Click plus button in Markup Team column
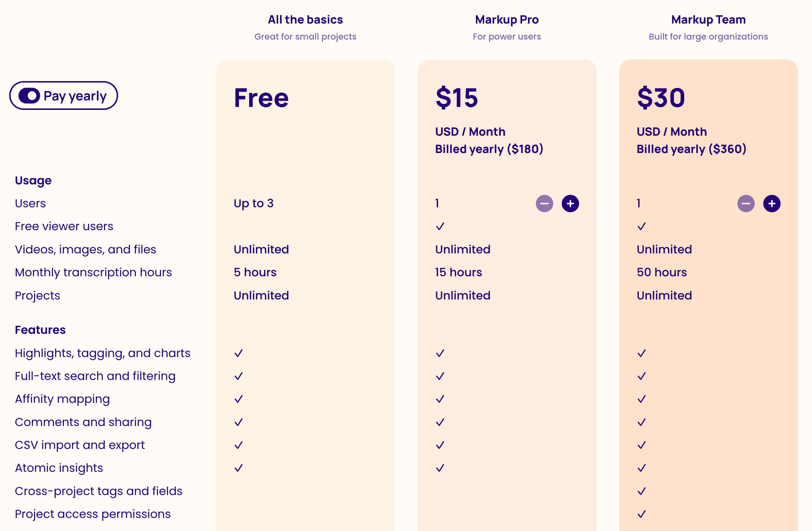Screen dimensions: 812x531 point(772,204)
